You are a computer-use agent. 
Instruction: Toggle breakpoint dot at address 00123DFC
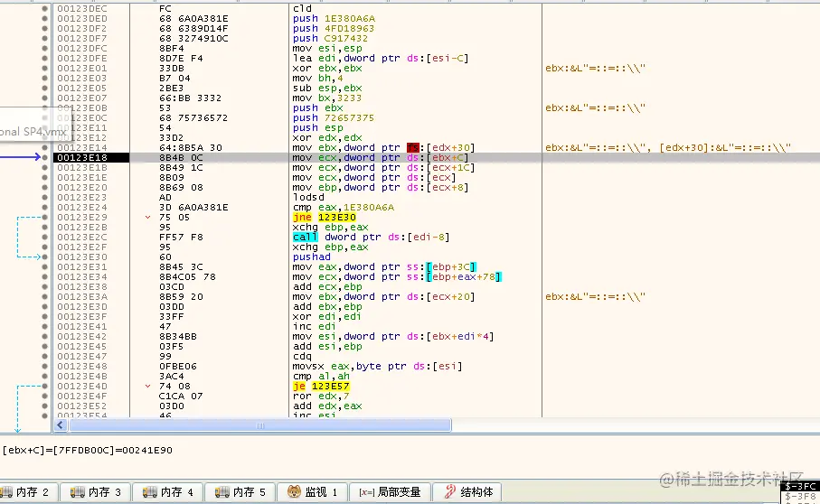[x=44, y=49]
